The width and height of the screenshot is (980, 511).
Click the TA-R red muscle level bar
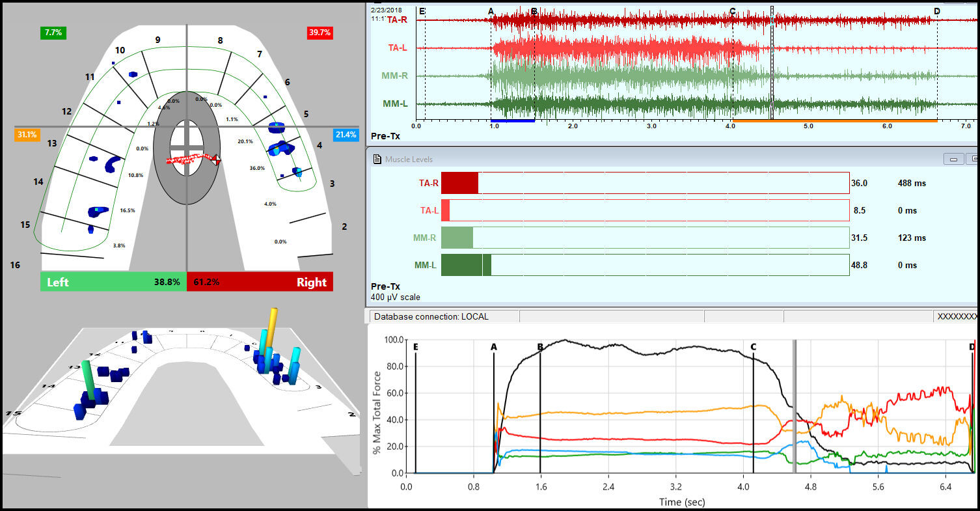(459, 183)
